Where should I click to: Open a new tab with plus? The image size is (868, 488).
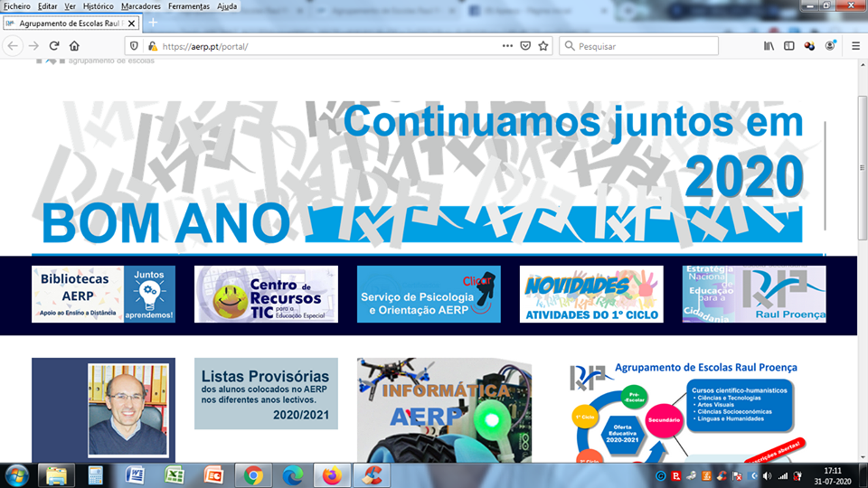[x=153, y=23]
